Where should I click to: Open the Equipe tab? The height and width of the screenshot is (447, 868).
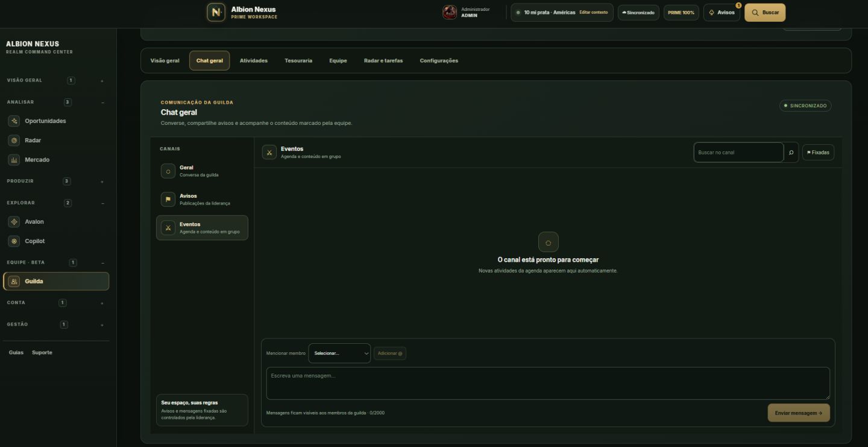coord(338,61)
